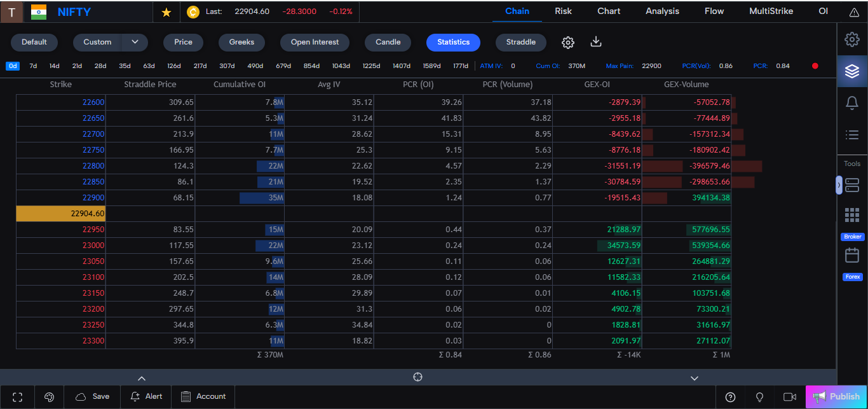Open the Custom columns dropdown

(x=134, y=42)
